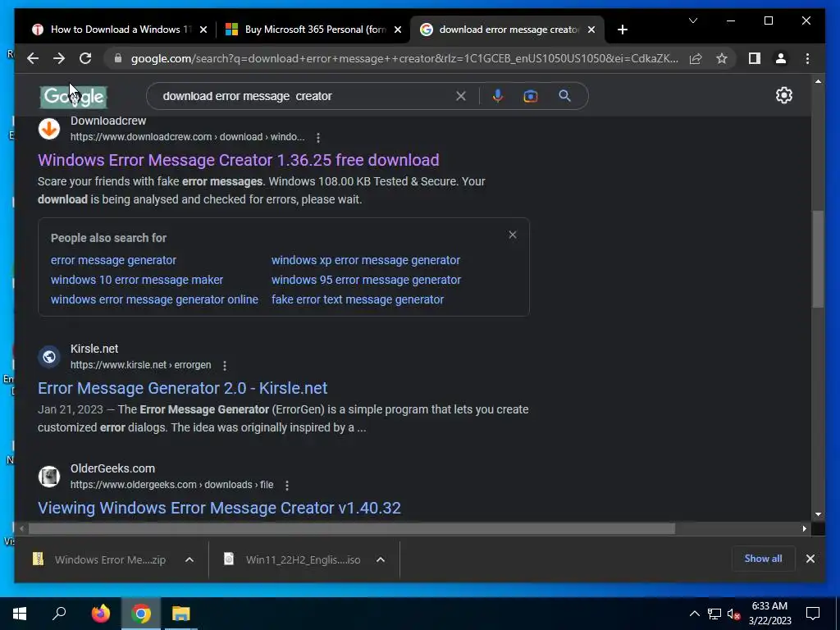Bookmark this tab with the star
Screen dimensions: 840x630
(722, 58)
